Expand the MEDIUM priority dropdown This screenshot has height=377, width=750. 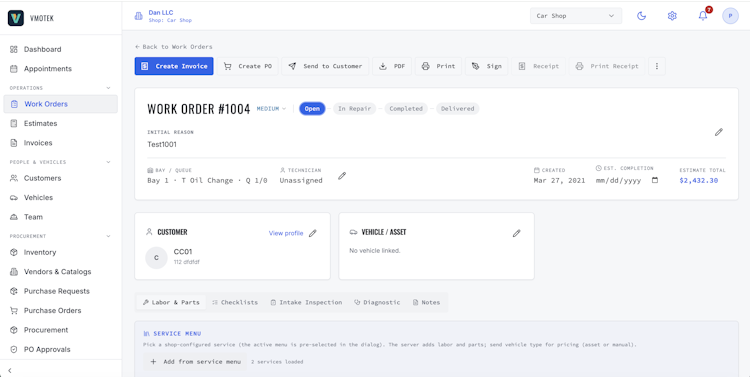(271, 109)
